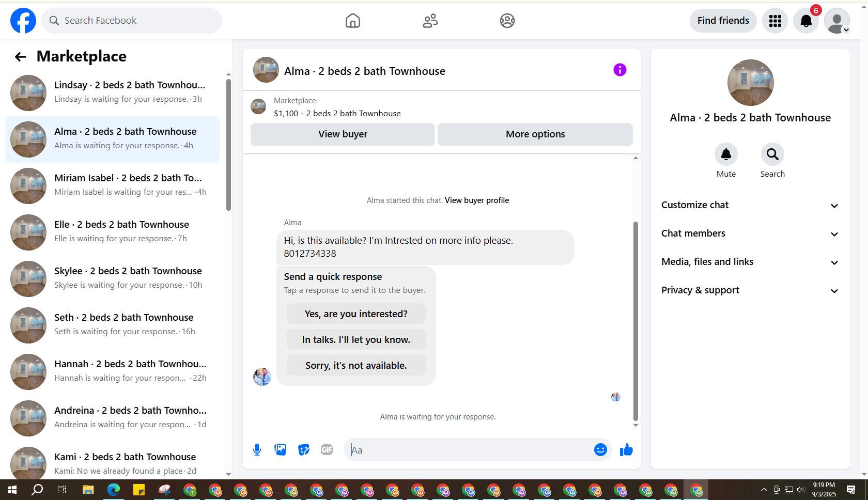Open listing thumbnail beside $1,100 price

point(258,106)
